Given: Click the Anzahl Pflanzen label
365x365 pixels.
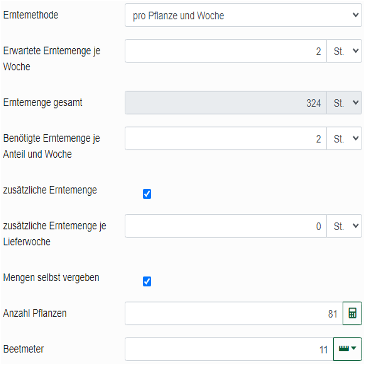Looking at the screenshot, I should tap(35, 313).
